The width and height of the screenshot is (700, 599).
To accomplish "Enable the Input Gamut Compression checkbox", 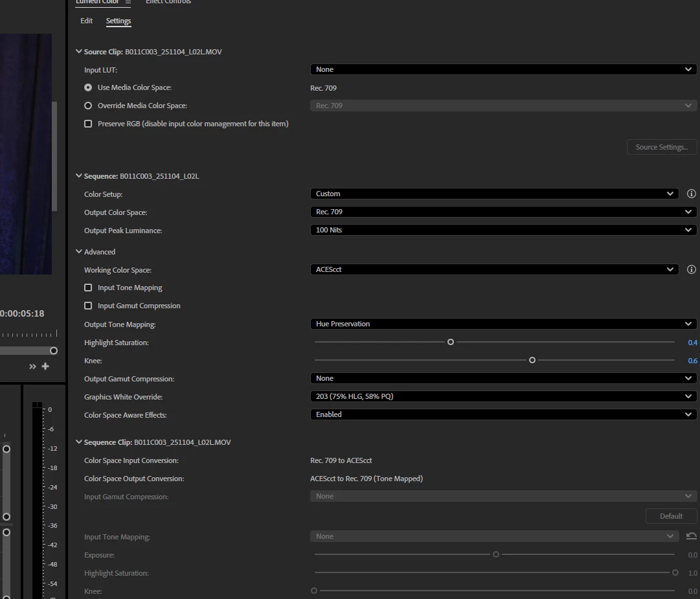I will (88, 306).
